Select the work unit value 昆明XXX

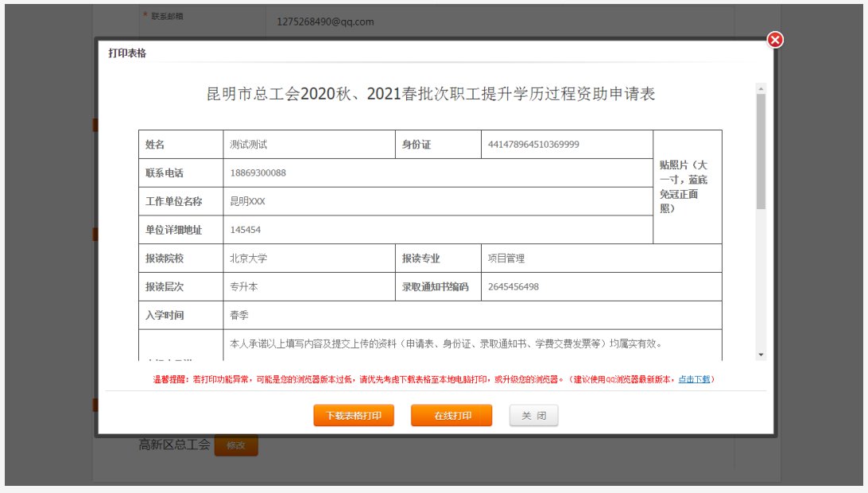pyautogui.click(x=247, y=201)
